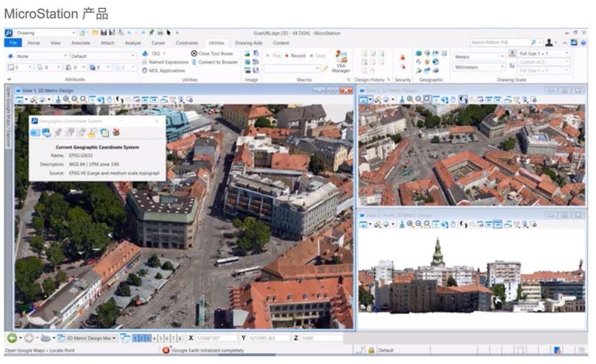The height and width of the screenshot is (364, 596).
Task: Toggle view 4 button in view groups
Action: pos(154,338)
